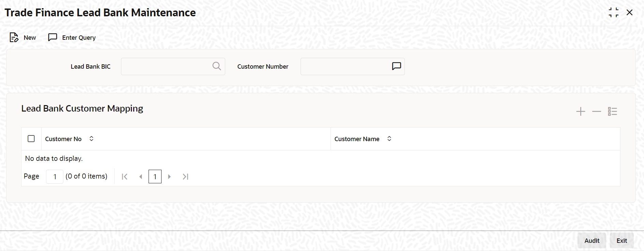Viewport: 644px width, 251px height.
Task: Click the Audit button
Action: coord(592,240)
